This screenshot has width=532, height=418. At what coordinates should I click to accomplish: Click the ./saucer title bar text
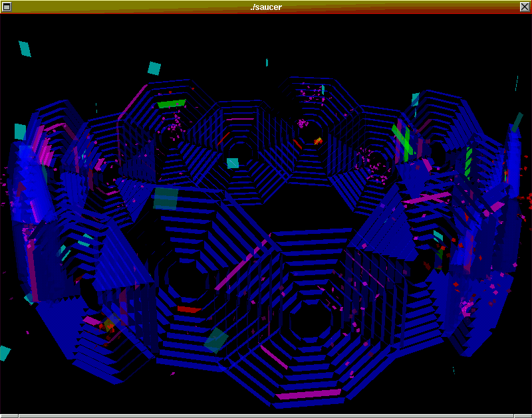266,7
